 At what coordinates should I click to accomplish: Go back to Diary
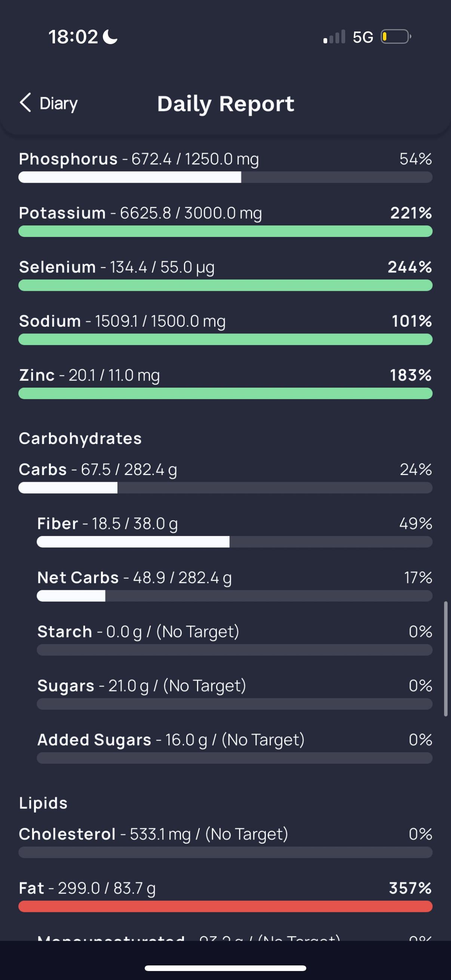[48, 103]
